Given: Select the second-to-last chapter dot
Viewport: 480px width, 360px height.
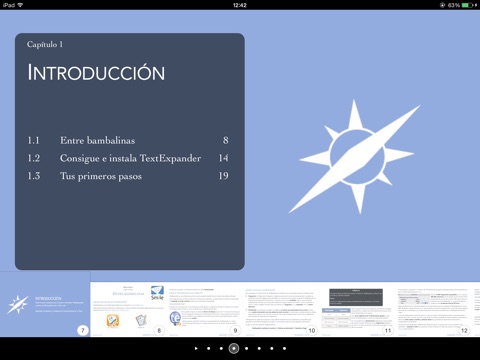Looking at the screenshot, I should tap(272, 348).
